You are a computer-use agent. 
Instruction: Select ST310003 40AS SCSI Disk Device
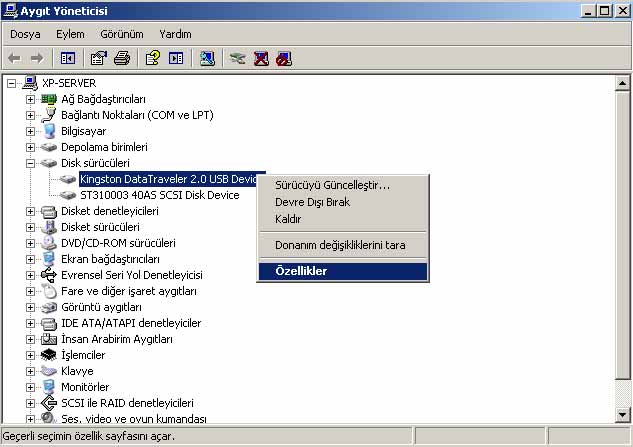(158, 195)
